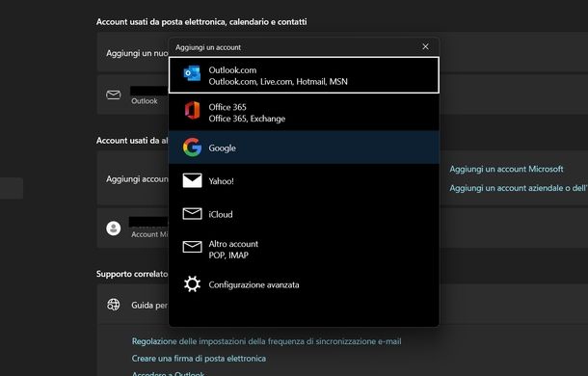Click the Aggiungi account row under other apps

click(342, 178)
